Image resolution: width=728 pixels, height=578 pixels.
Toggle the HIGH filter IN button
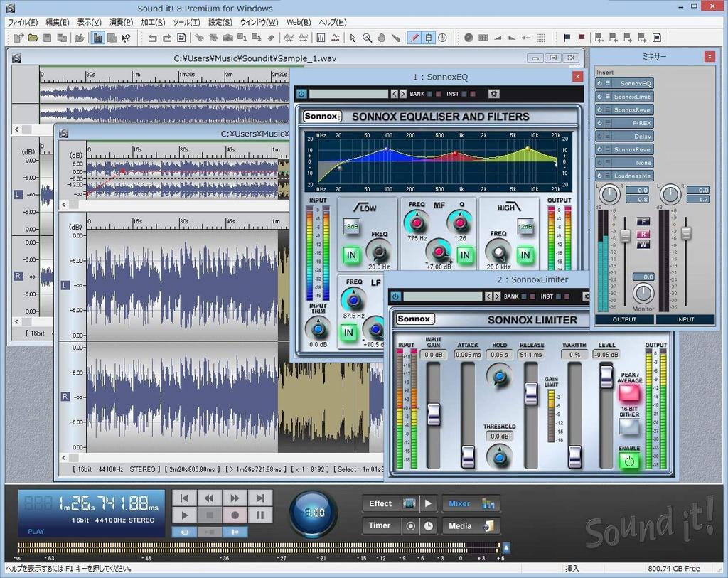click(525, 255)
